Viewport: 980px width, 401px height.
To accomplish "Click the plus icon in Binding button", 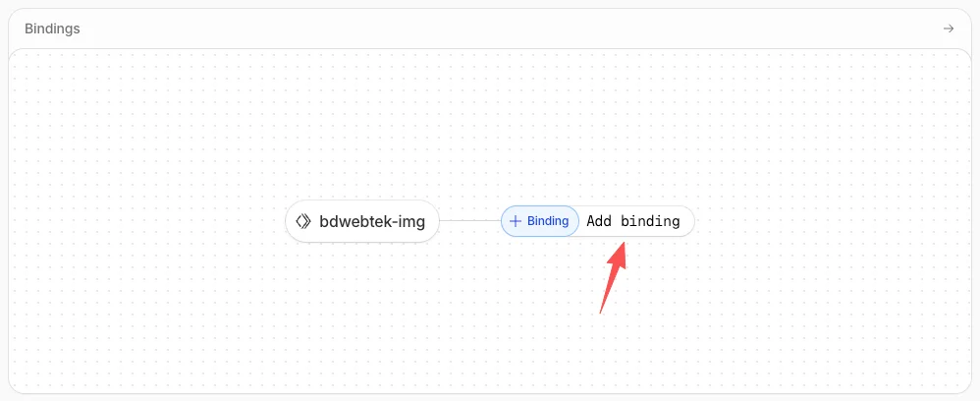I will (x=516, y=221).
